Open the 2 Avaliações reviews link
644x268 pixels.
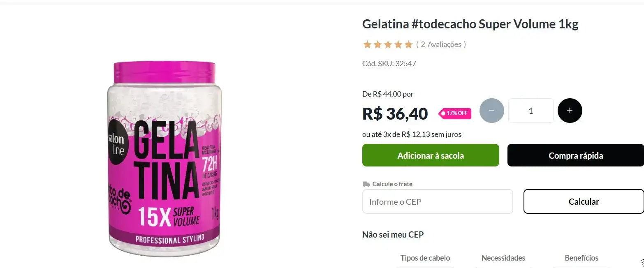[441, 44]
